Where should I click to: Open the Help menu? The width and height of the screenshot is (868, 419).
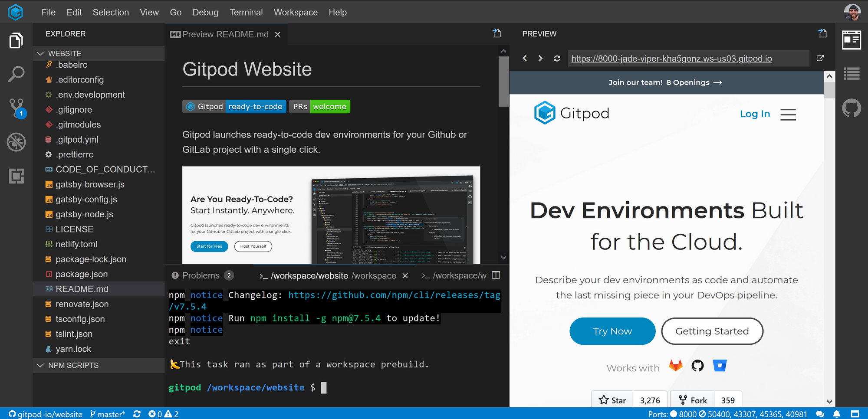(338, 12)
